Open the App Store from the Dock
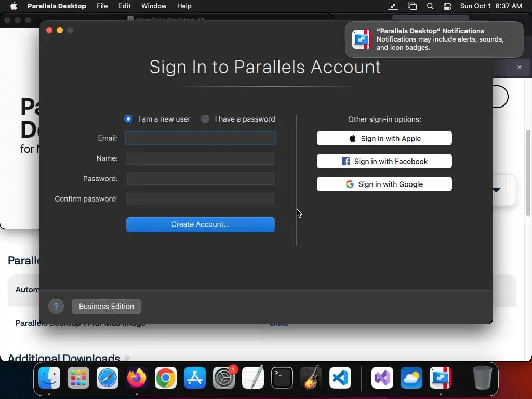The height and width of the screenshot is (399, 532). click(195, 378)
